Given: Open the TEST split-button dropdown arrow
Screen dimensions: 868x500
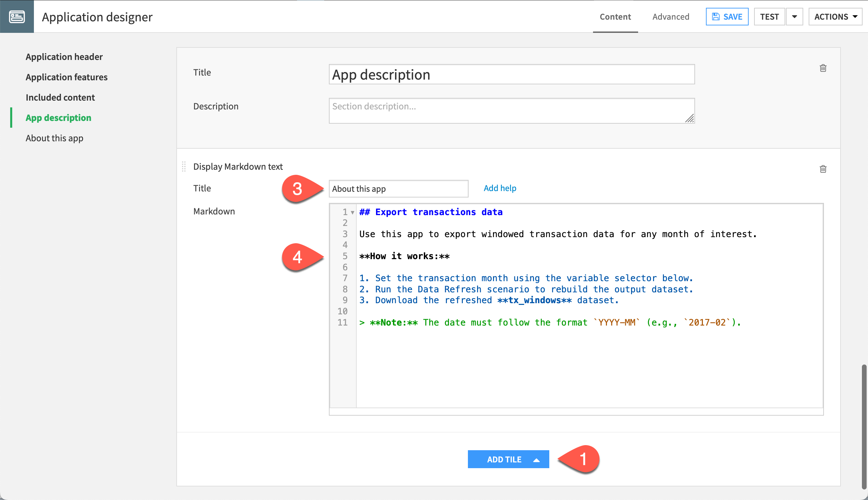Looking at the screenshot, I should pyautogui.click(x=794, y=16).
